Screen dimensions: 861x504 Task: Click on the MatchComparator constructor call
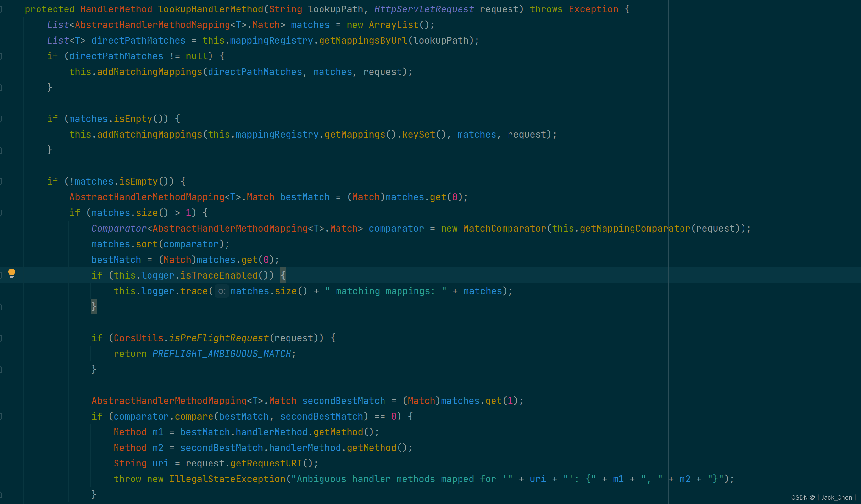click(504, 228)
